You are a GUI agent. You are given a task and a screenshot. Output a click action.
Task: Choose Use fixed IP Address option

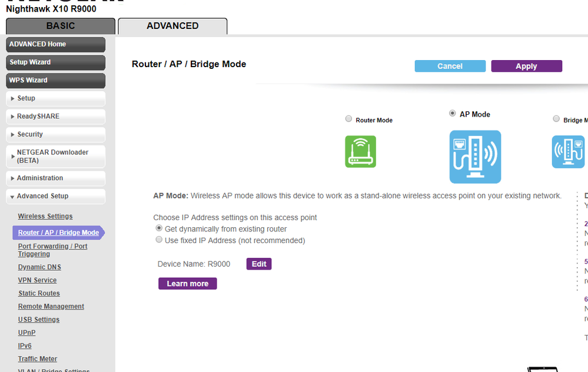159,239
